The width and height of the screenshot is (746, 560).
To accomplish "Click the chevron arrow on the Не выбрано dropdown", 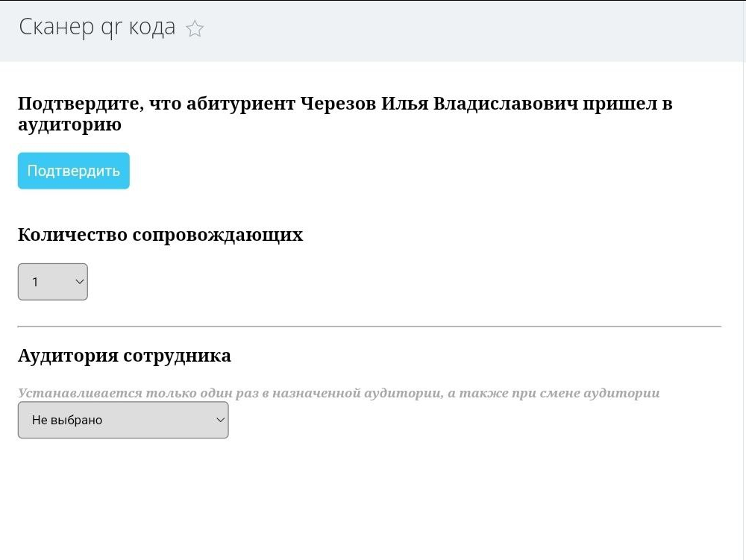I will 220,420.
